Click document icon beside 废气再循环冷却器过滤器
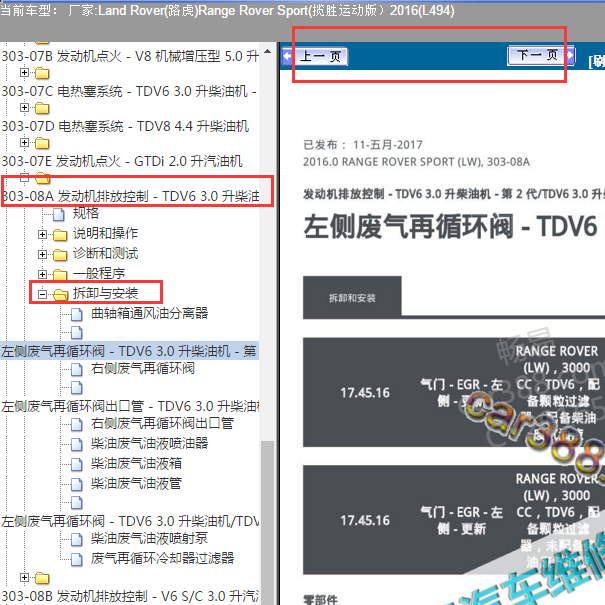This screenshot has height=605, width=605. pyautogui.click(x=77, y=559)
